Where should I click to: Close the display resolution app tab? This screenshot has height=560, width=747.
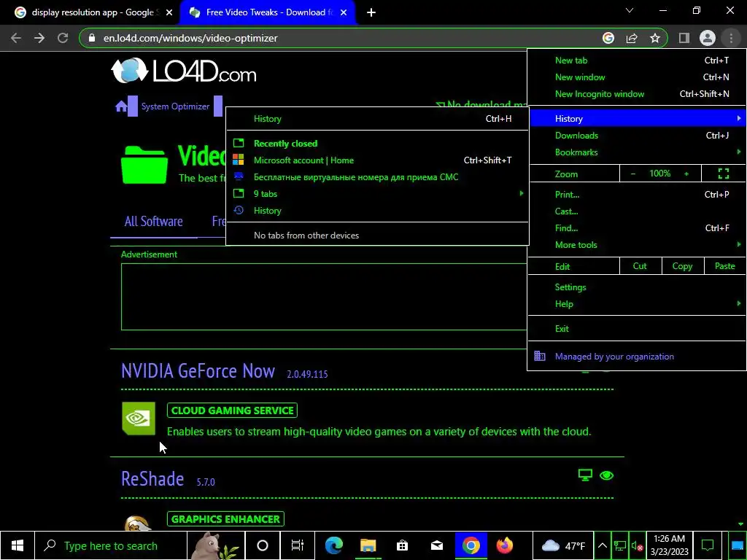pyautogui.click(x=169, y=12)
